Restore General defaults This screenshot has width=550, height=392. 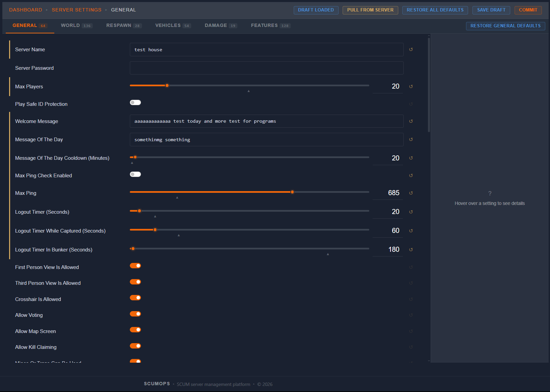[505, 26]
